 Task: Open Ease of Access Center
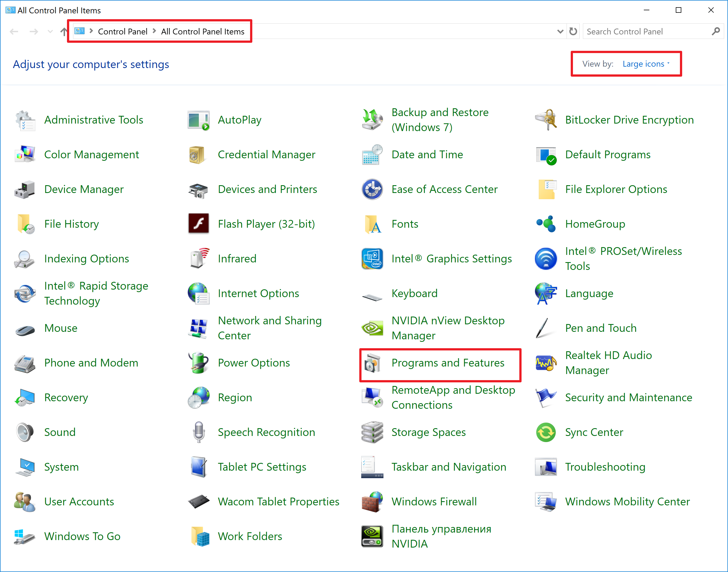(x=443, y=189)
